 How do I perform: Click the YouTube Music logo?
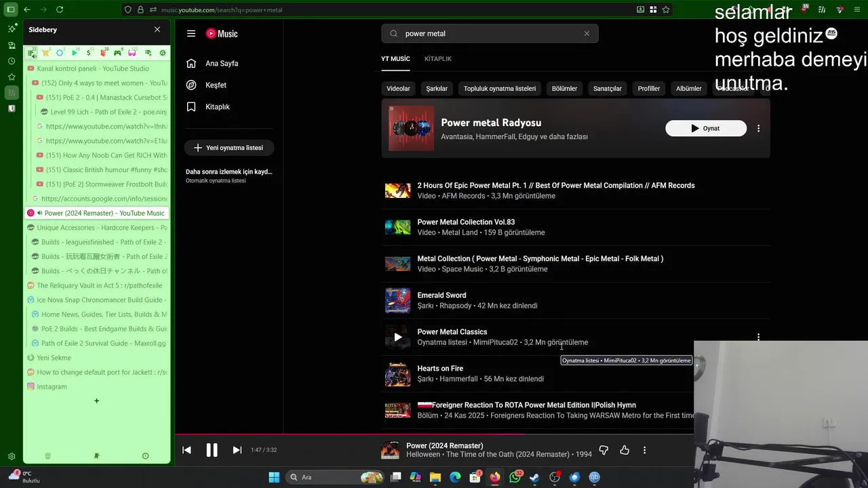tap(222, 33)
